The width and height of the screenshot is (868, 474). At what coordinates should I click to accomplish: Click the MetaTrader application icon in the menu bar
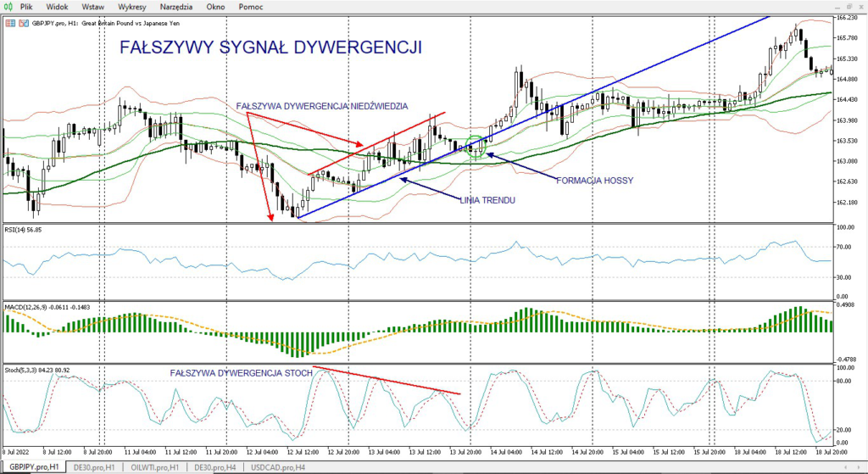coord(8,6)
